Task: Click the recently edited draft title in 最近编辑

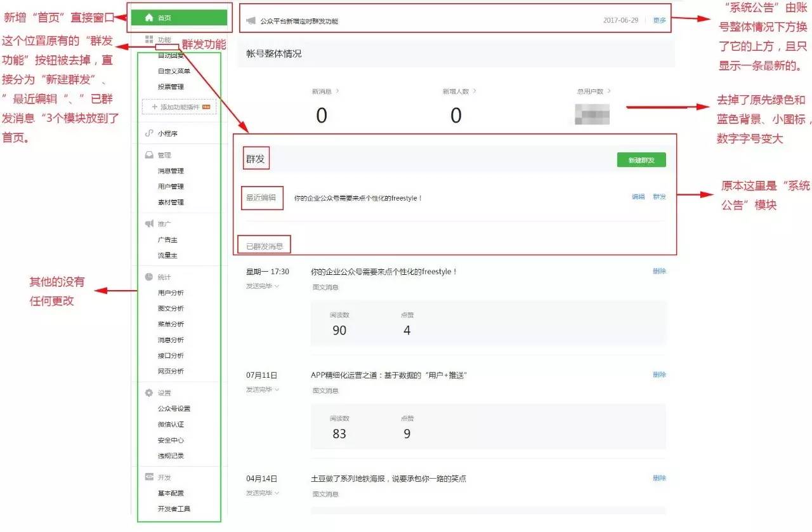Action: [x=358, y=198]
